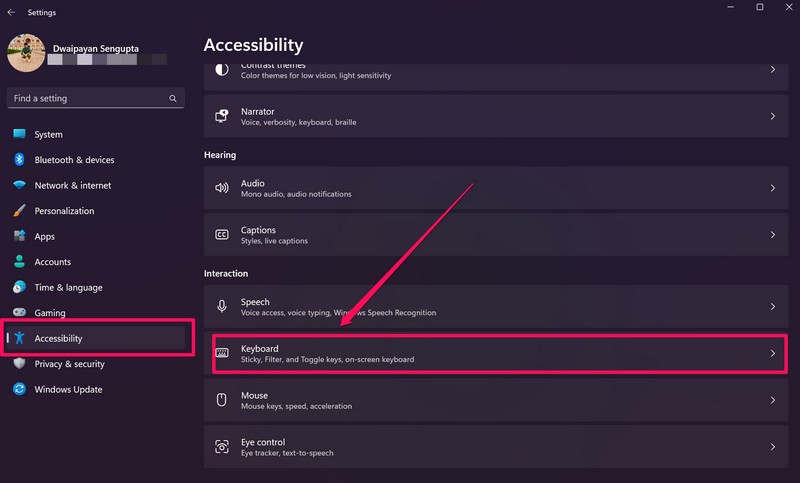This screenshot has height=483, width=800.
Task: Expand the Narrator row chevron
Action: (772, 116)
